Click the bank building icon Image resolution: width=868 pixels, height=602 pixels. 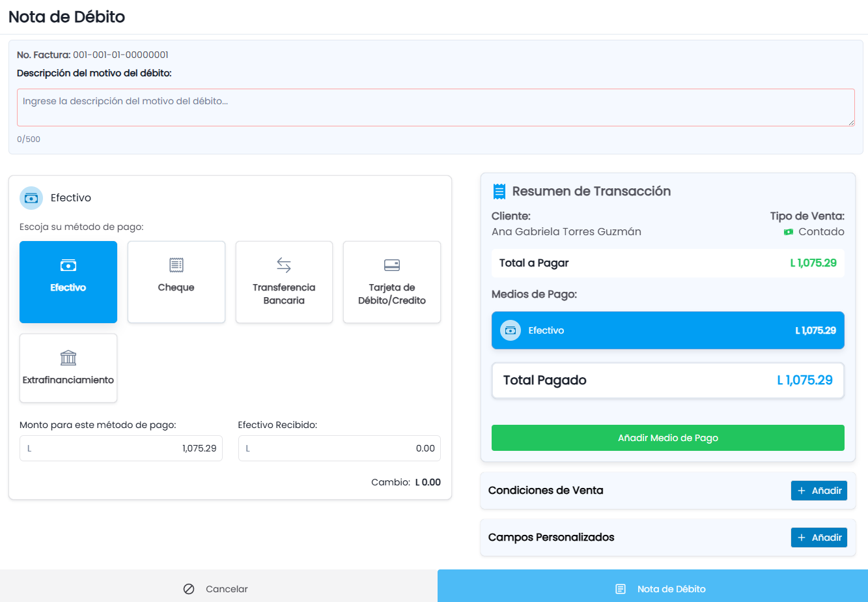[68, 358]
